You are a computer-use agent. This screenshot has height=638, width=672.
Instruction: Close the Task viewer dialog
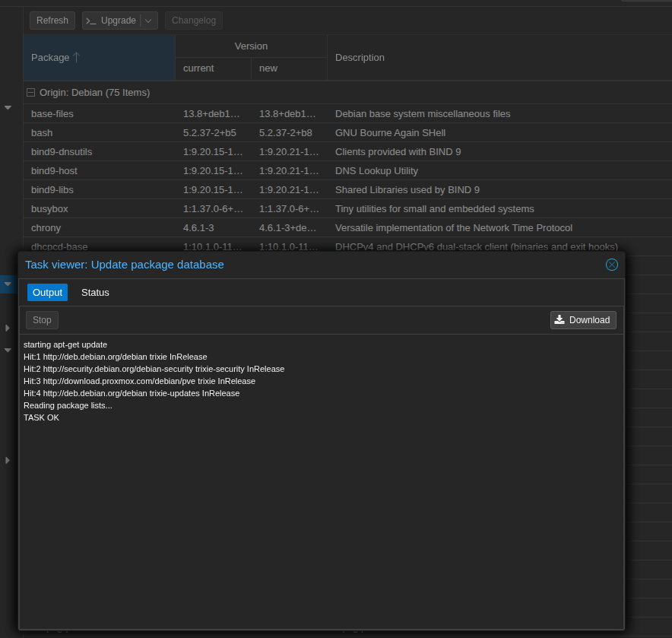click(611, 265)
